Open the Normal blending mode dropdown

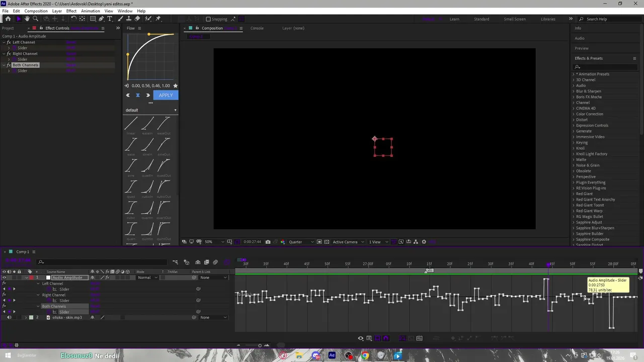147,278
